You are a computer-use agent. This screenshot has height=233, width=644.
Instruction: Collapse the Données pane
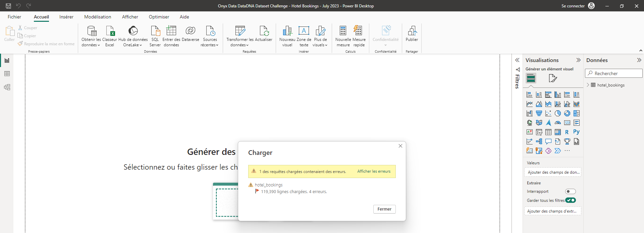(639, 60)
